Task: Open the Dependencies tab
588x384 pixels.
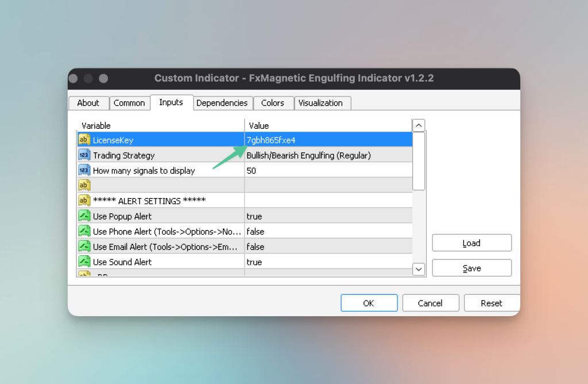Action: tap(222, 103)
